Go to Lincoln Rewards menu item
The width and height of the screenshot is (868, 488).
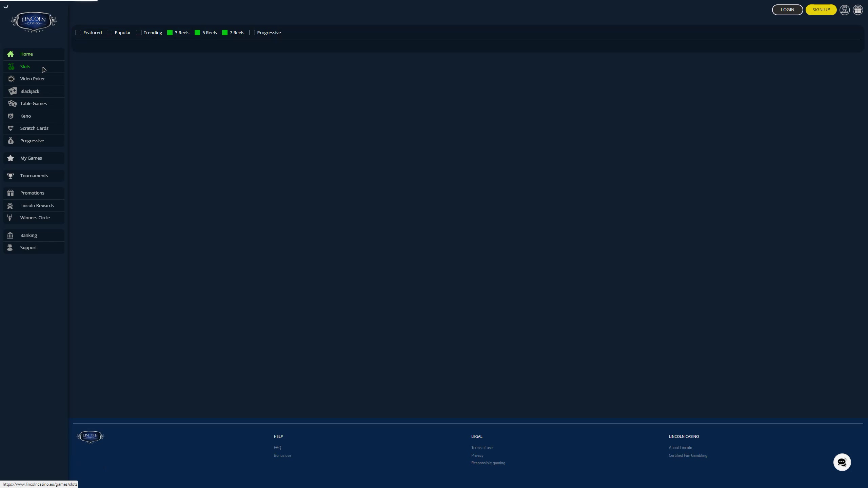click(37, 205)
